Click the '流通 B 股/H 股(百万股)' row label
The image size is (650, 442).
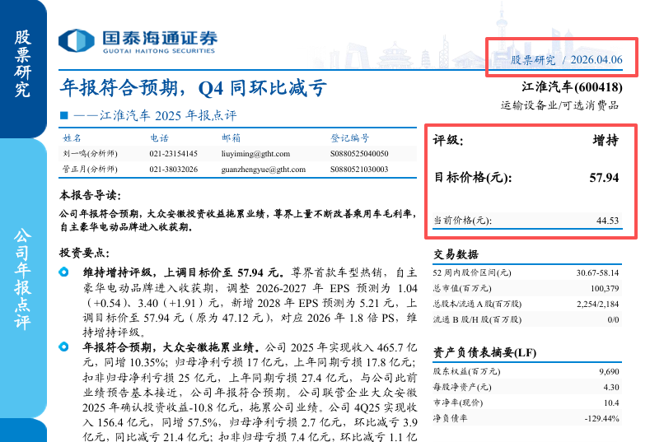click(x=477, y=320)
